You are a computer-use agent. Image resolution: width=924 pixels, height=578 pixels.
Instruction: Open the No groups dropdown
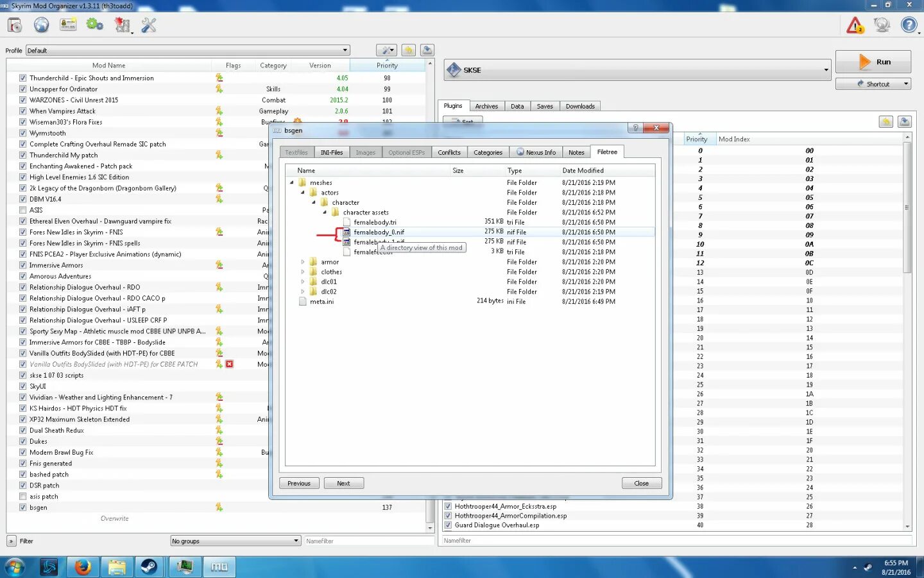(235, 541)
